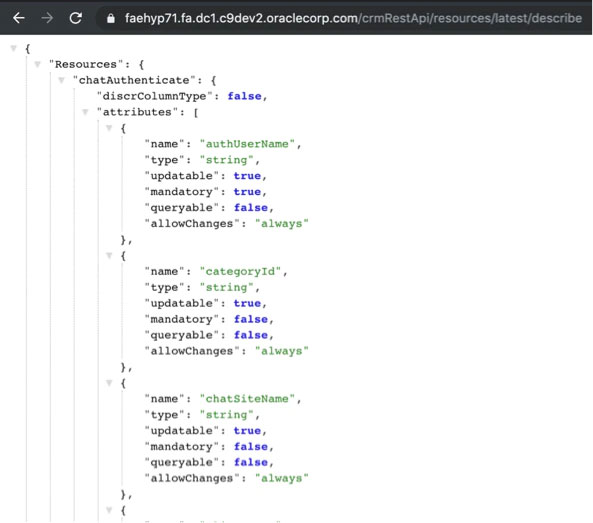Click categoryId's queryable false value
Screen dimensions: 593x523
tap(250, 335)
